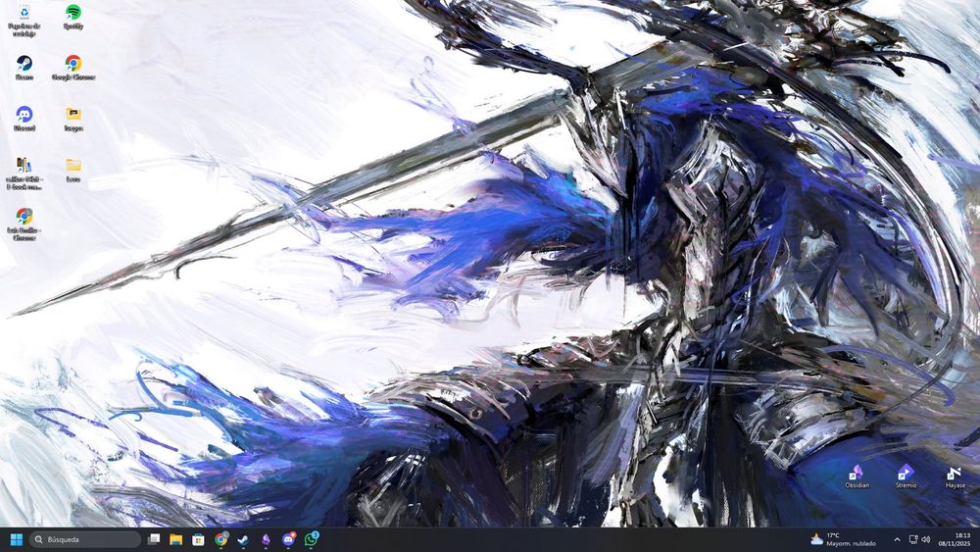Select the Hayase desktop shortcut
This screenshot has height=552, width=980.
click(x=955, y=477)
